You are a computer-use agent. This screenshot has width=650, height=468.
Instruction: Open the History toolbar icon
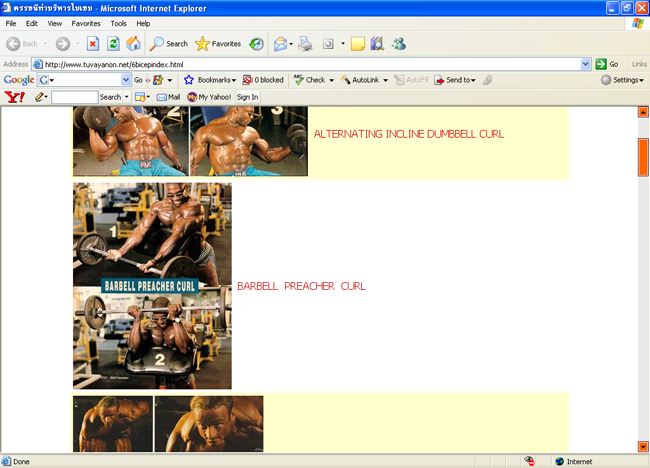(257, 44)
